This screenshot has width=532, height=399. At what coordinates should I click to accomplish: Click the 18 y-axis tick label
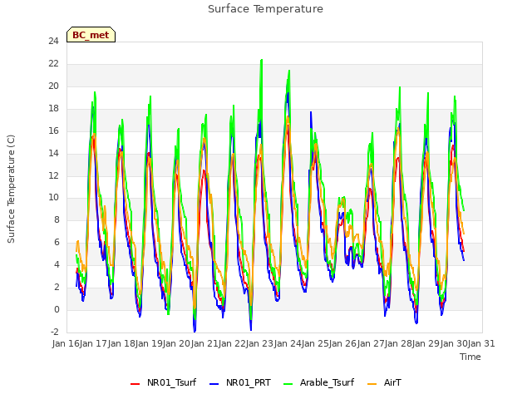(x=53, y=109)
